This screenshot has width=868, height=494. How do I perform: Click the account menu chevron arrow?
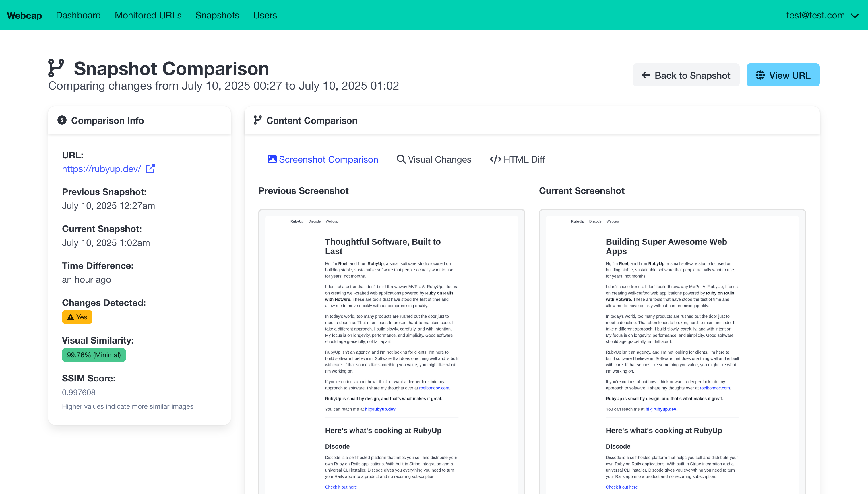855,16
